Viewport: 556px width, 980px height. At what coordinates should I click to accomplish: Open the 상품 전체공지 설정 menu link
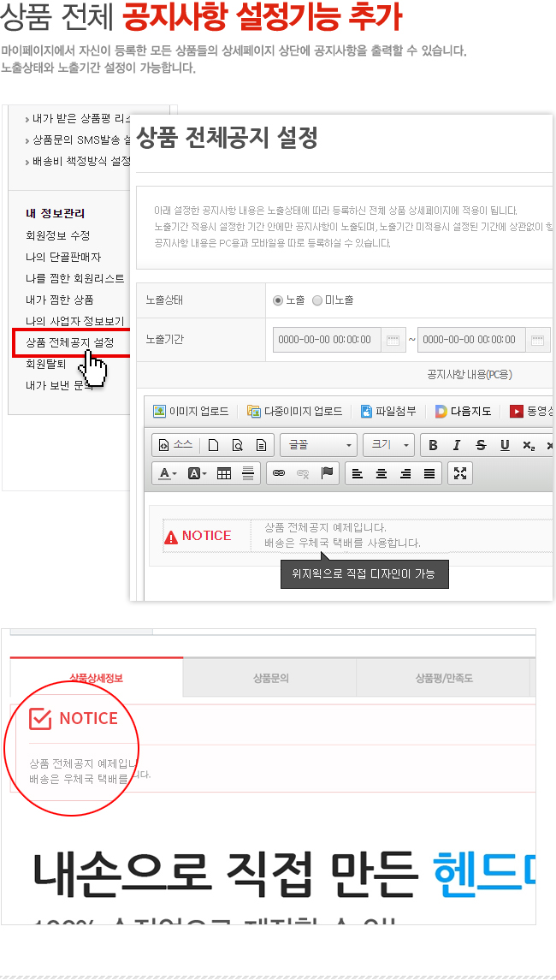pos(70,342)
